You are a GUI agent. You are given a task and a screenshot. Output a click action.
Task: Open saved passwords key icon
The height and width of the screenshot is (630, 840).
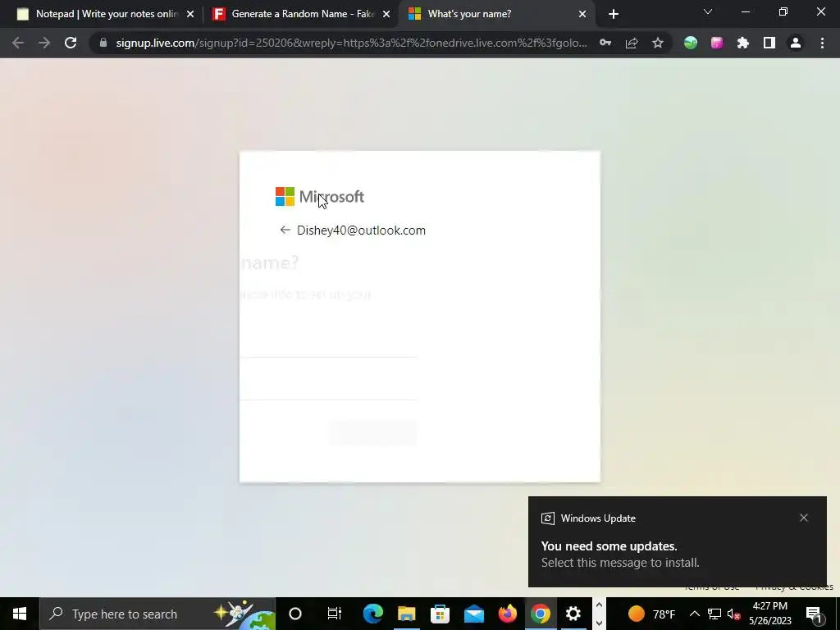605,43
